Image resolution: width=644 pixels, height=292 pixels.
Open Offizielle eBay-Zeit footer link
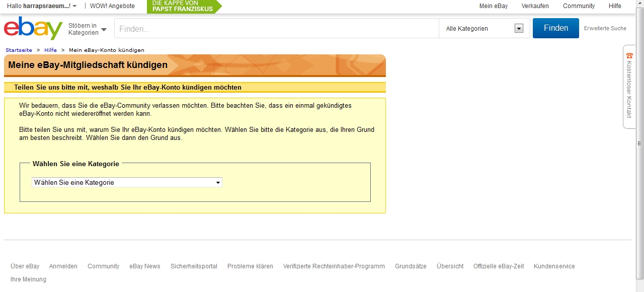499,266
